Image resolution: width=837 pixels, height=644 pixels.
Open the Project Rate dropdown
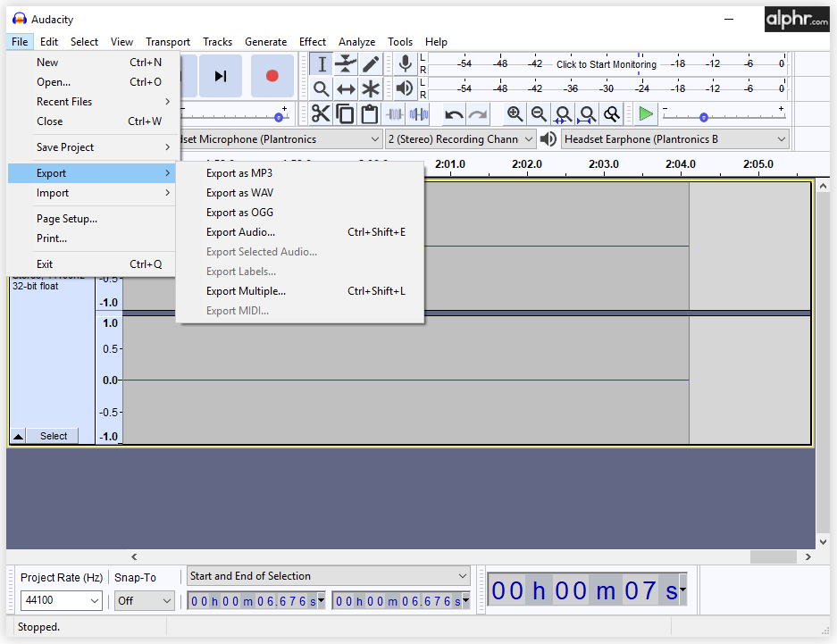[x=61, y=601]
